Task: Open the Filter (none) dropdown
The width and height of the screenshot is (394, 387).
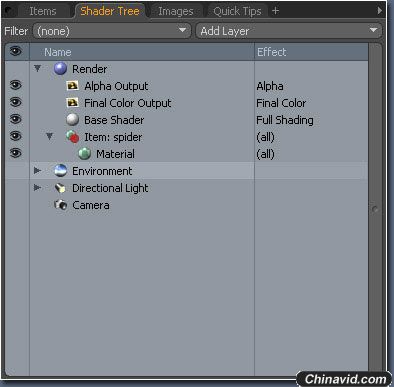Action: pos(112,31)
